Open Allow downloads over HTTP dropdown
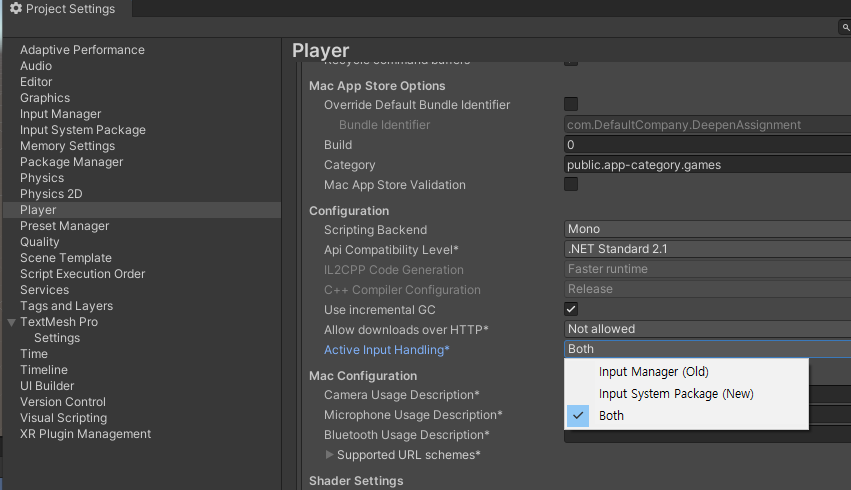 point(707,329)
